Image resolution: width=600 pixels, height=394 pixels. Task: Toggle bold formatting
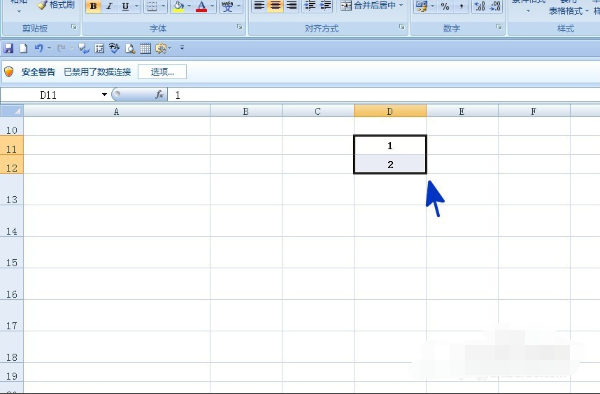point(93,6)
